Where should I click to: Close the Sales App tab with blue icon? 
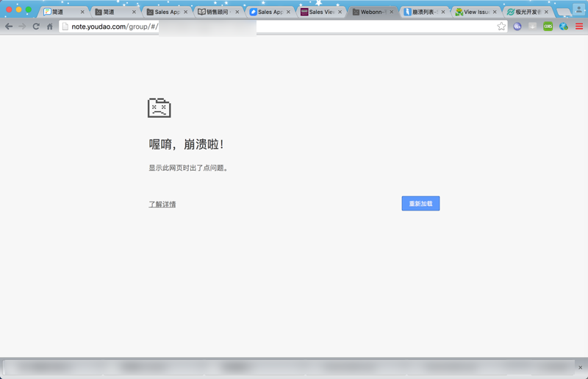288,12
